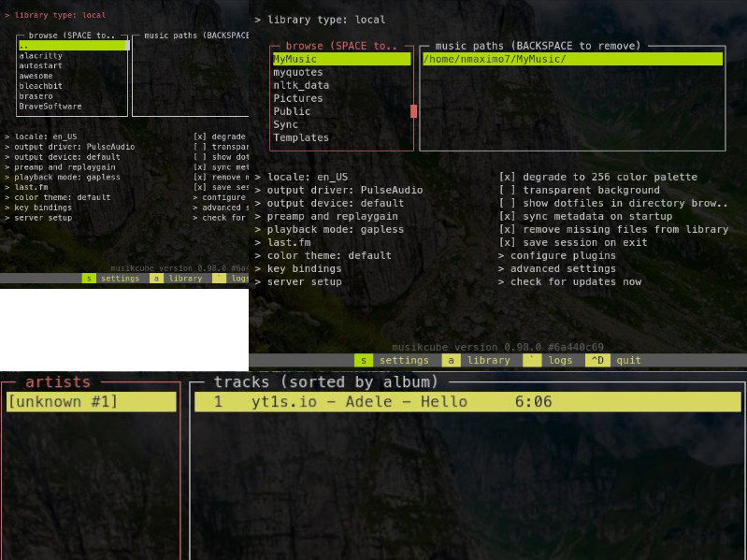Select the BraveSoftware folder
This screenshot has height=560, width=747.
[x=50, y=107]
